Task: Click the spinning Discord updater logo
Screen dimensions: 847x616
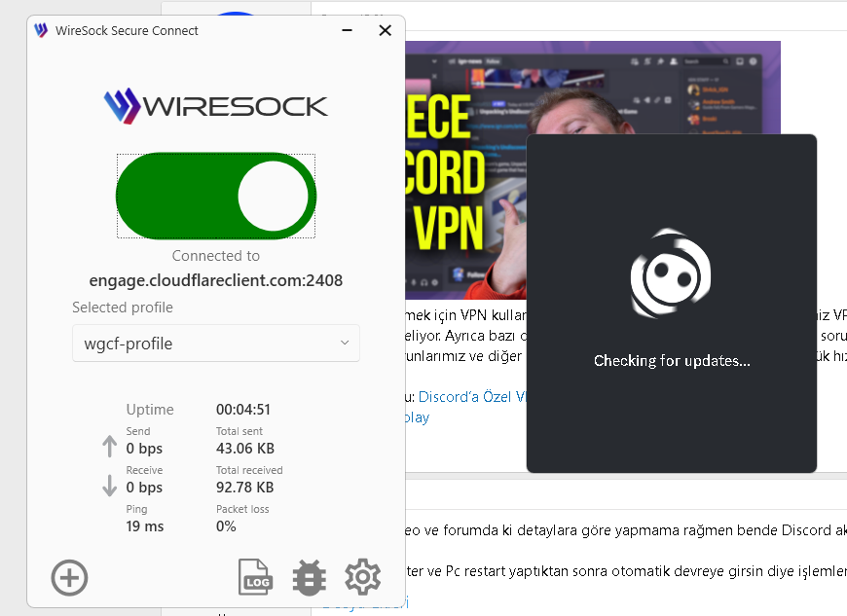Action: (x=671, y=273)
